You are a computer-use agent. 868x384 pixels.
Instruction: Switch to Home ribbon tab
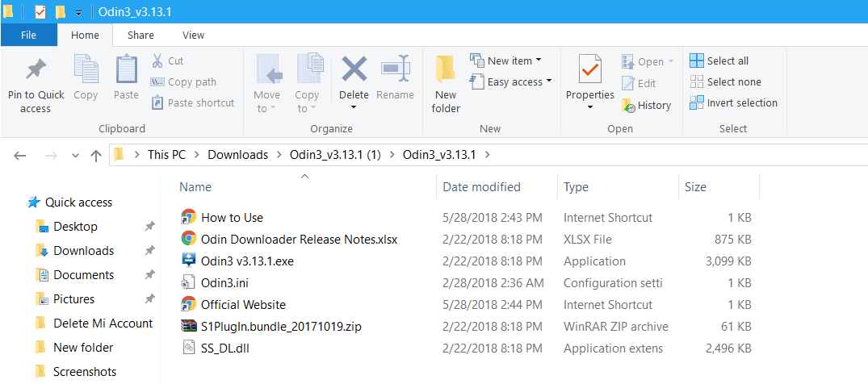tap(85, 35)
